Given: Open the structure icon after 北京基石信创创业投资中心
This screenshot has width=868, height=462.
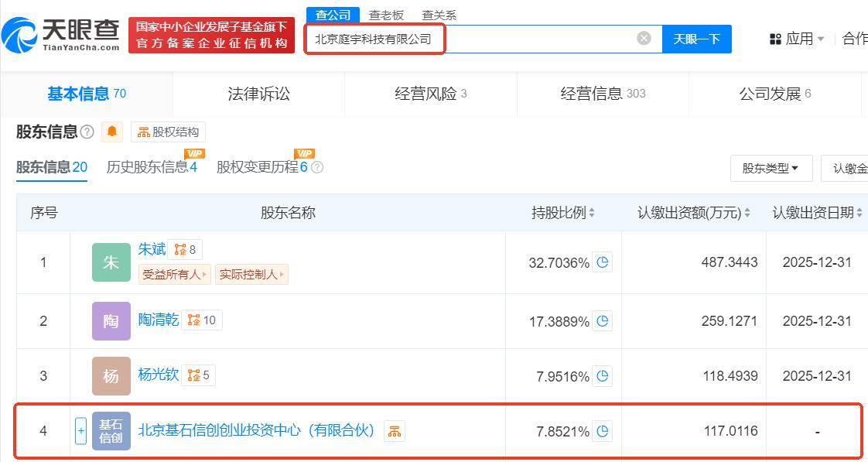Looking at the screenshot, I should pyautogui.click(x=394, y=431).
